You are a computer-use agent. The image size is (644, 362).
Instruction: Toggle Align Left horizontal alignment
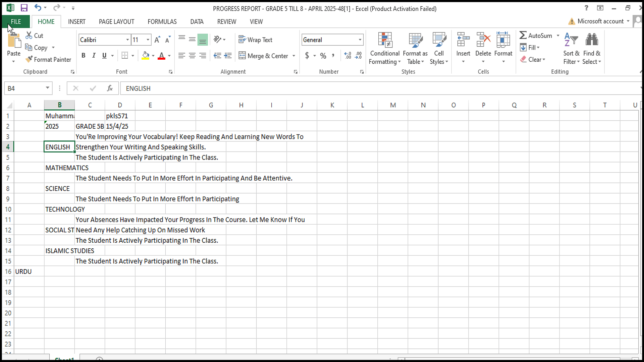click(182, 55)
